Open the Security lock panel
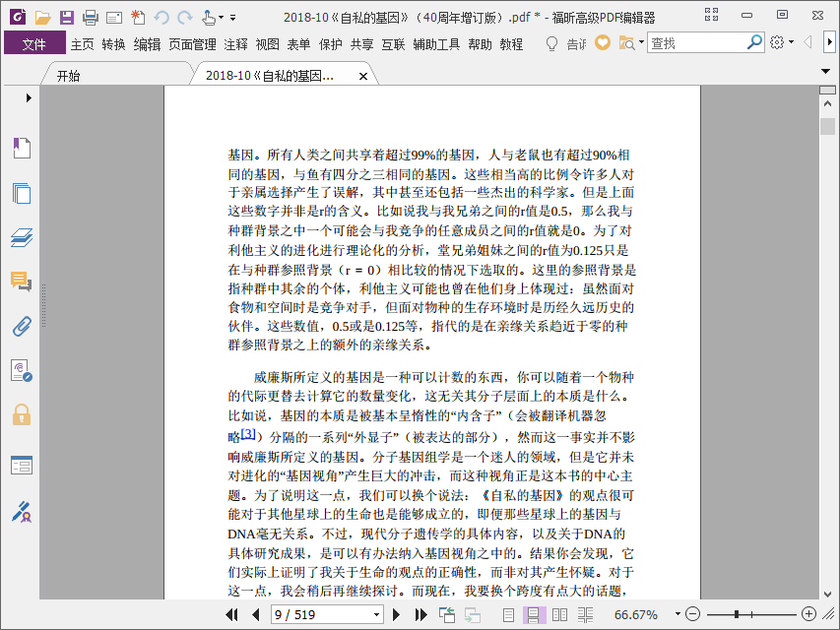Screen dimensions: 840x630 tap(22, 415)
